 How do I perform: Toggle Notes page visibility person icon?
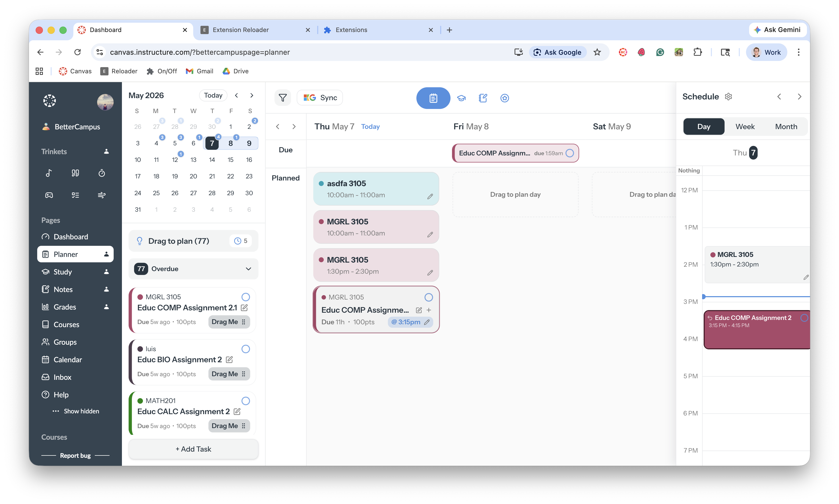pos(106,289)
